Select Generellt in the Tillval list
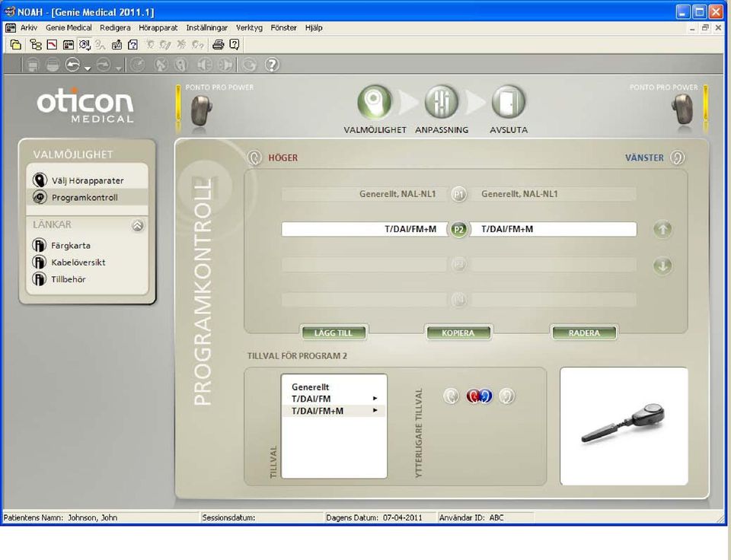The height and width of the screenshot is (560, 731). 310,387
